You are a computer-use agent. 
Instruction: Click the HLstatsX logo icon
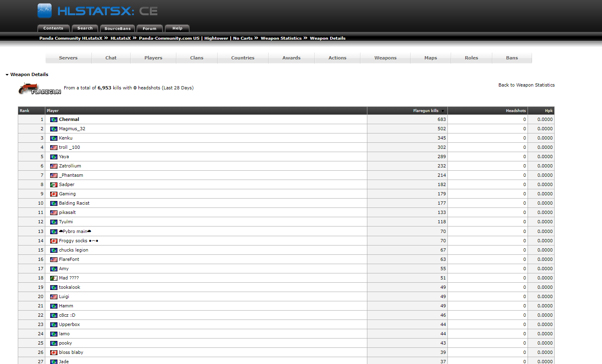(45, 11)
